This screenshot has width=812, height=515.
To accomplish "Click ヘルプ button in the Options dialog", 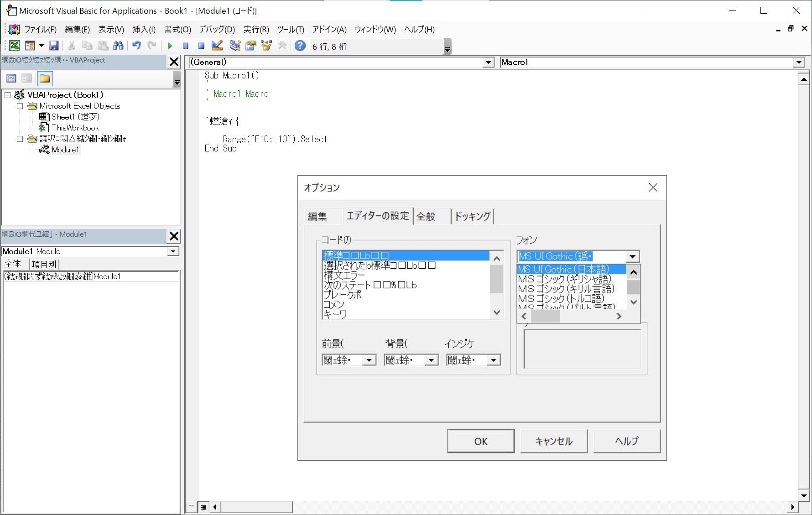I will tap(627, 441).
